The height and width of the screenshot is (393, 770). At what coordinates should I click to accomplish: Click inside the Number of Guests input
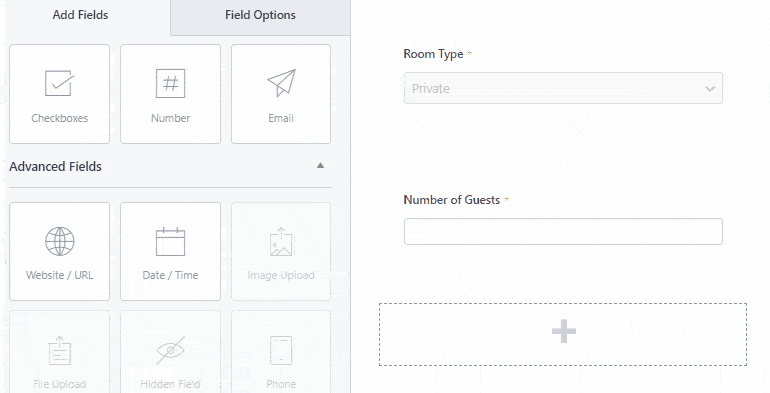click(x=563, y=231)
